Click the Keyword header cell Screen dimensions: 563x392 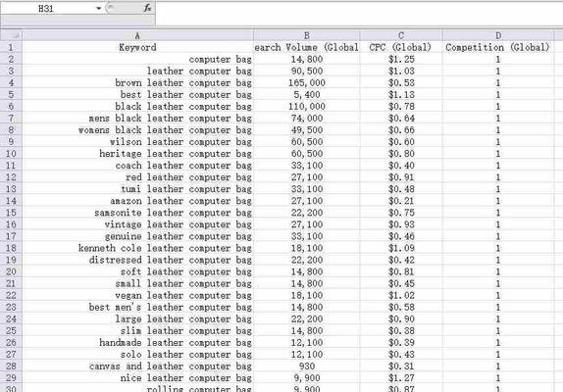pyautogui.click(x=137, y=47)
